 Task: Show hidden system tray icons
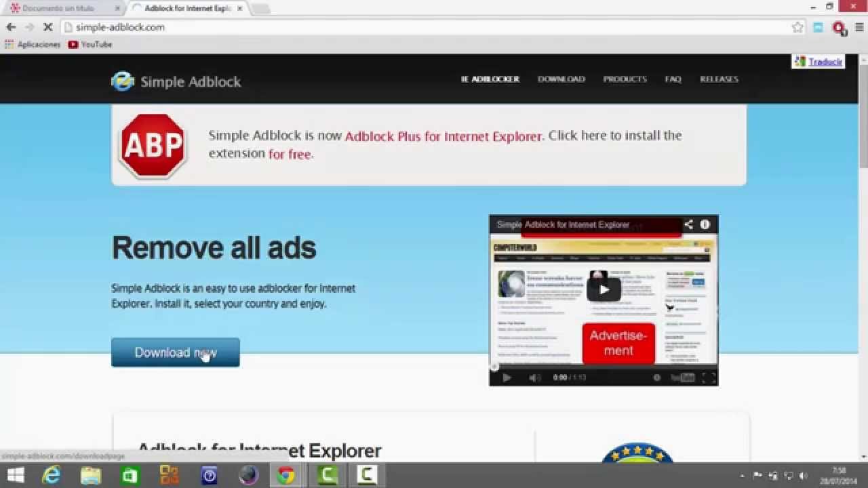[x=742, y=476]
